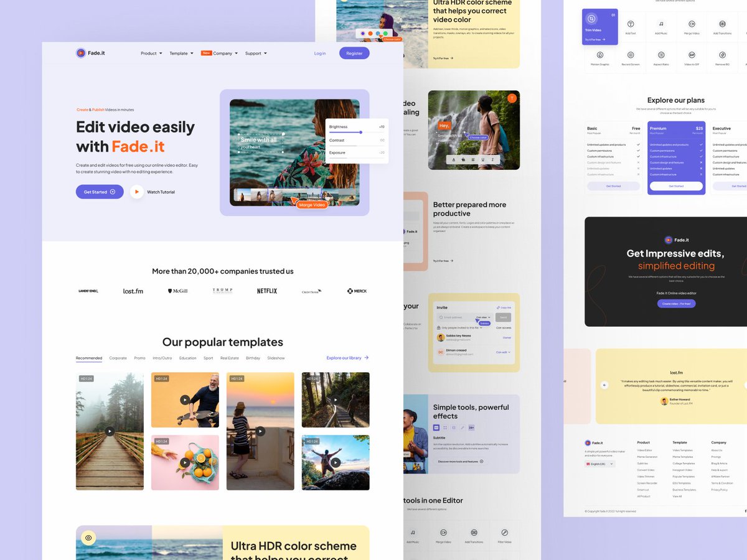747x560 pixels.
Task: Click Discover more tools and features
Action: (461, 461)
